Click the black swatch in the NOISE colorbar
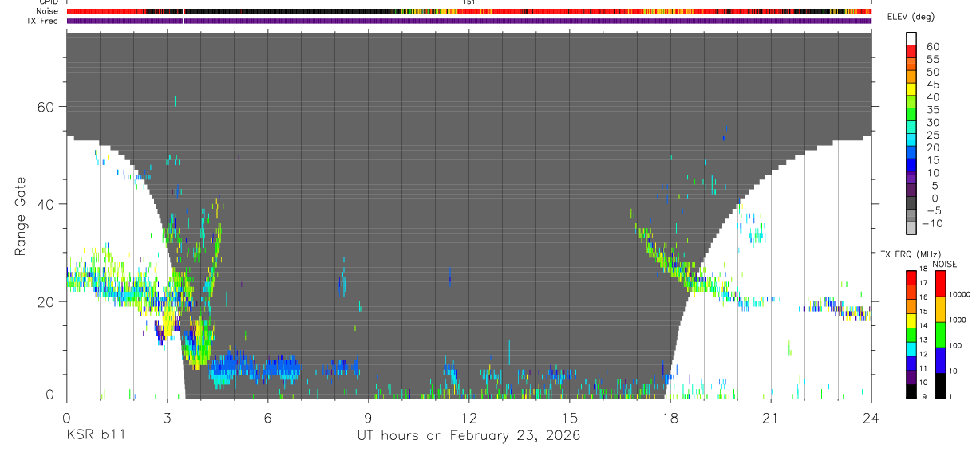 coord(939,386)
